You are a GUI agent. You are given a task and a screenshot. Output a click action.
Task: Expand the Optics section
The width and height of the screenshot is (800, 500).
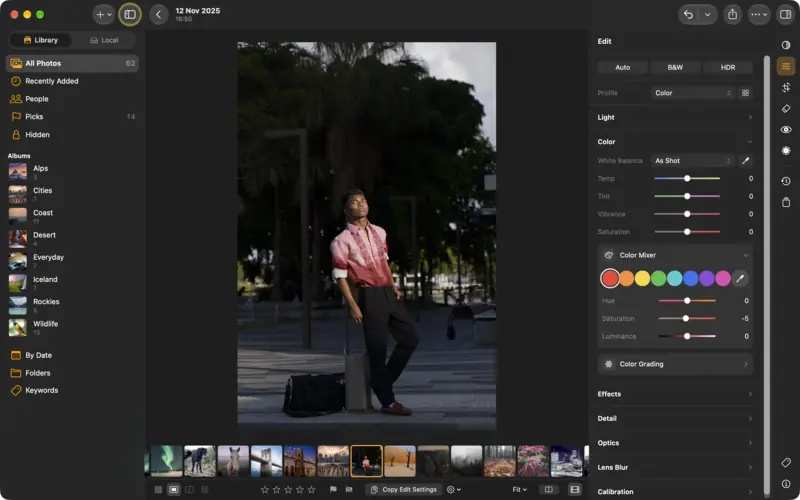(x=675, y=443)
